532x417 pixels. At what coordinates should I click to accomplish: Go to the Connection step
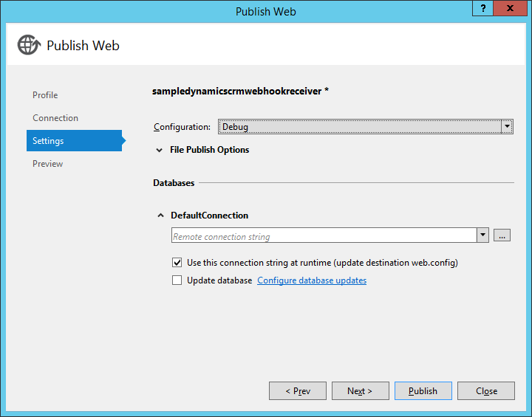coord(55,118)
